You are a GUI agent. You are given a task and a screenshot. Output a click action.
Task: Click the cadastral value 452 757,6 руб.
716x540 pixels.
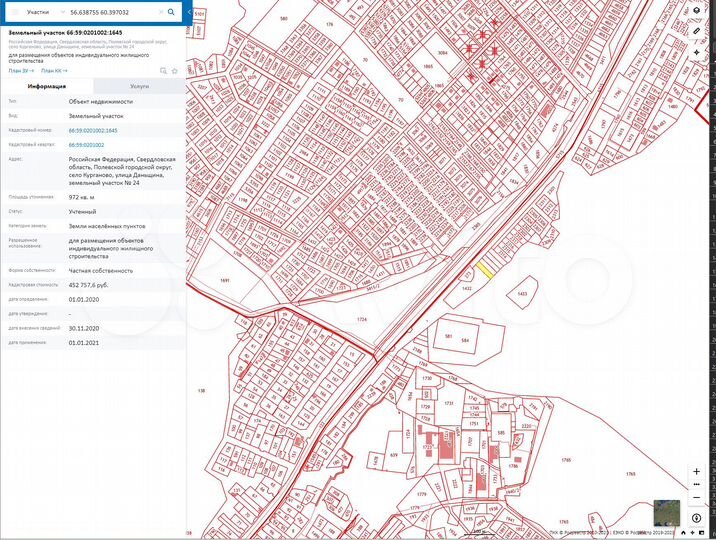(89, 285)
